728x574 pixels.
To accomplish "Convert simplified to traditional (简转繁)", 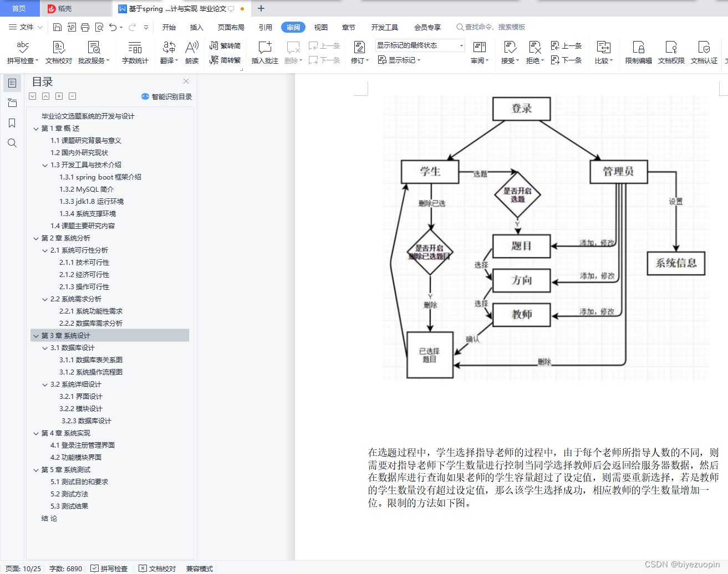I will 225,60.
